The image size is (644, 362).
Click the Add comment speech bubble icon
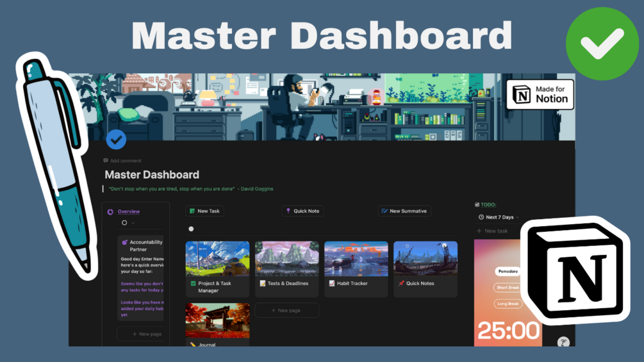tap(106, 160)
